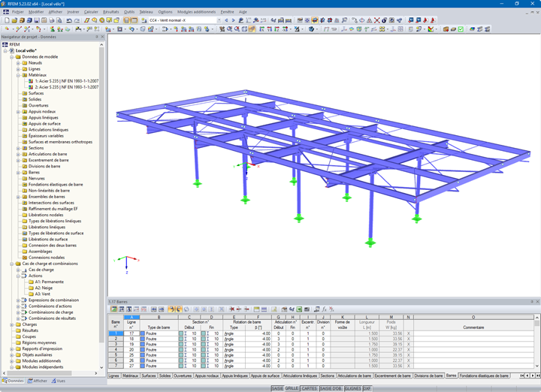
Task: Select Combinaisons de résultats item
Action: (x=52, y=318)
